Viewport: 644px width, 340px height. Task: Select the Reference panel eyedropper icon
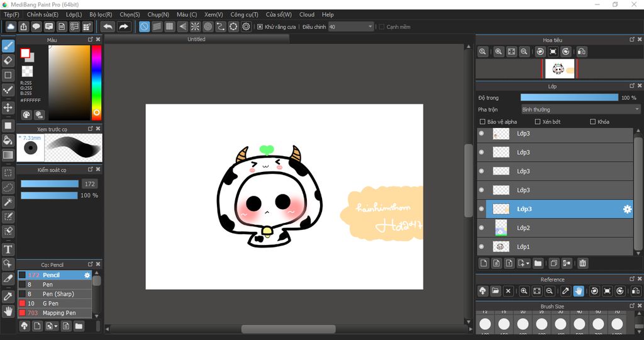pos(565,291)
